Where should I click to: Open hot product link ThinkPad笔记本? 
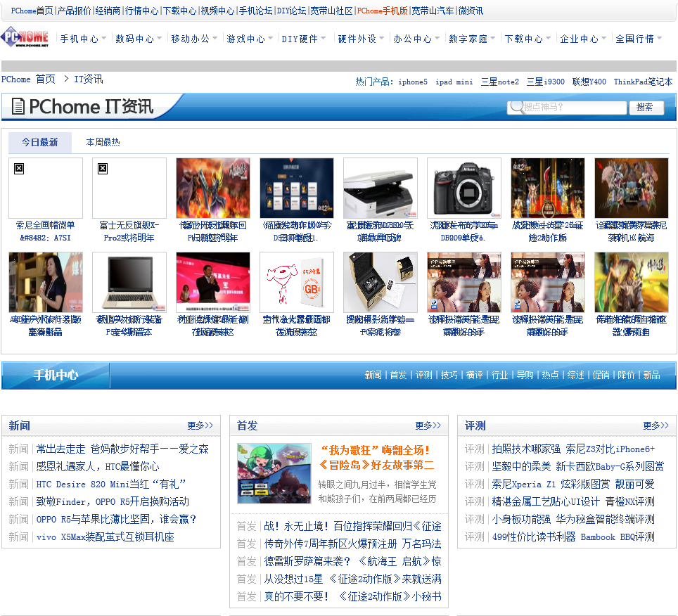click(x=643, y=82)
